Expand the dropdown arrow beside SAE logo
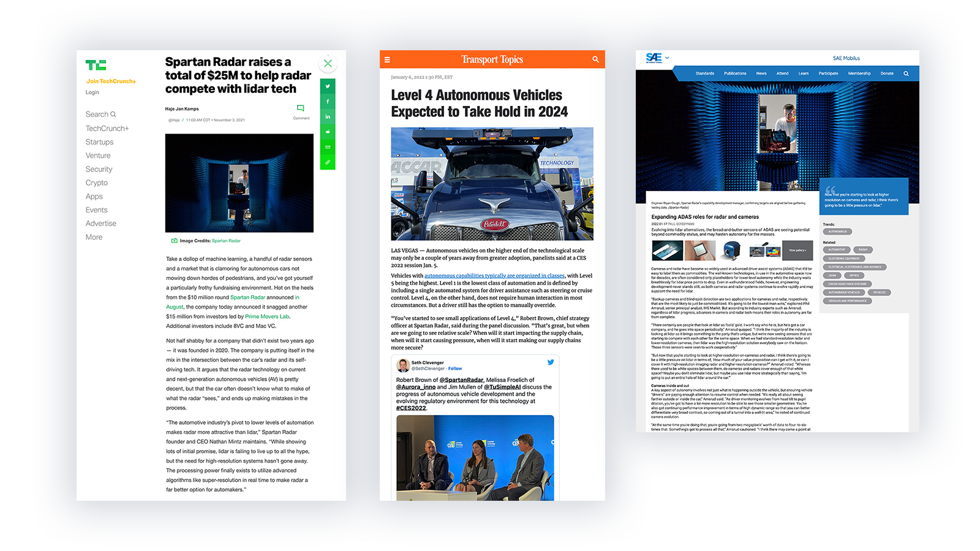The image size is (980, 551). (667, 58)
